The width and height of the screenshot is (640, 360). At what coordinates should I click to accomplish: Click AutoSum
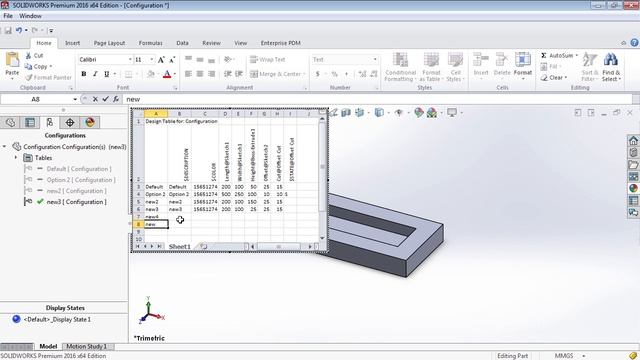tap(557, 56)
